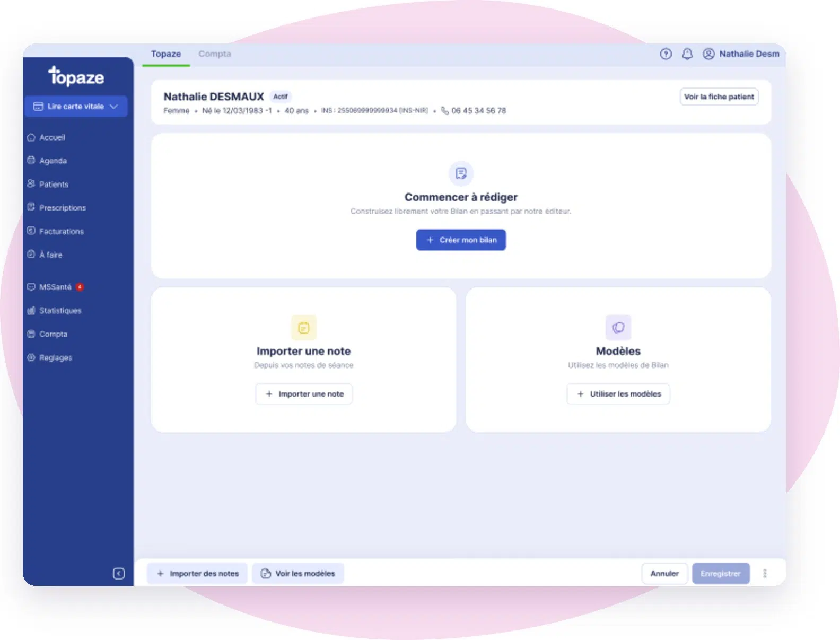The image size is (840, 640).
Task: Click the Topaze logo
Action: click(76, 76)
